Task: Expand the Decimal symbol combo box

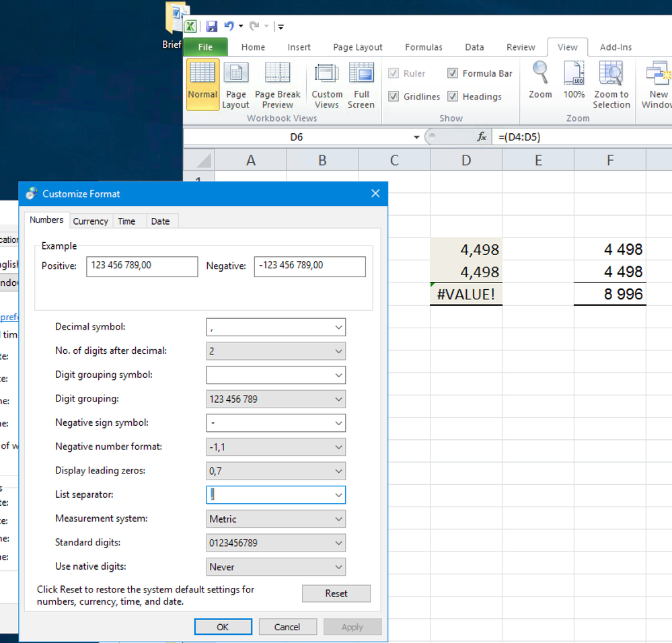Action: 338,328
